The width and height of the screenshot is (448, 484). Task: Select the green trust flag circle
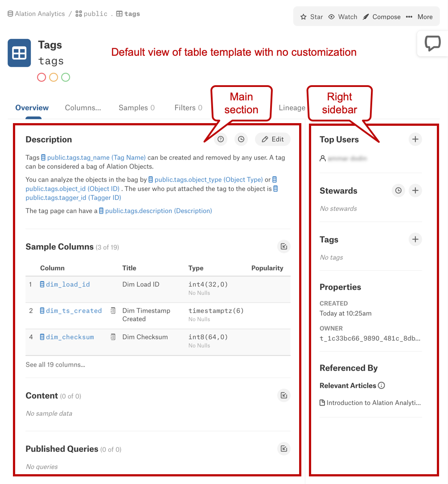66,77
